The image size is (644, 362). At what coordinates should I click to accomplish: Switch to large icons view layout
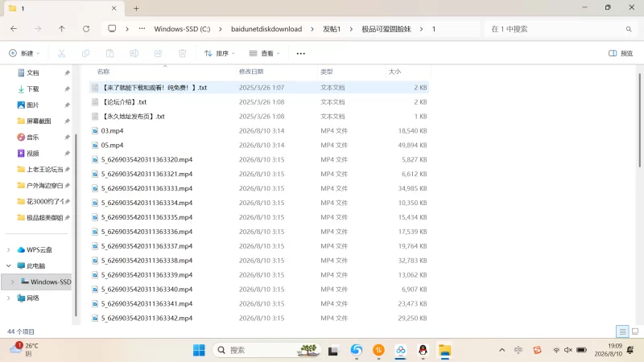tap(635, 331)
